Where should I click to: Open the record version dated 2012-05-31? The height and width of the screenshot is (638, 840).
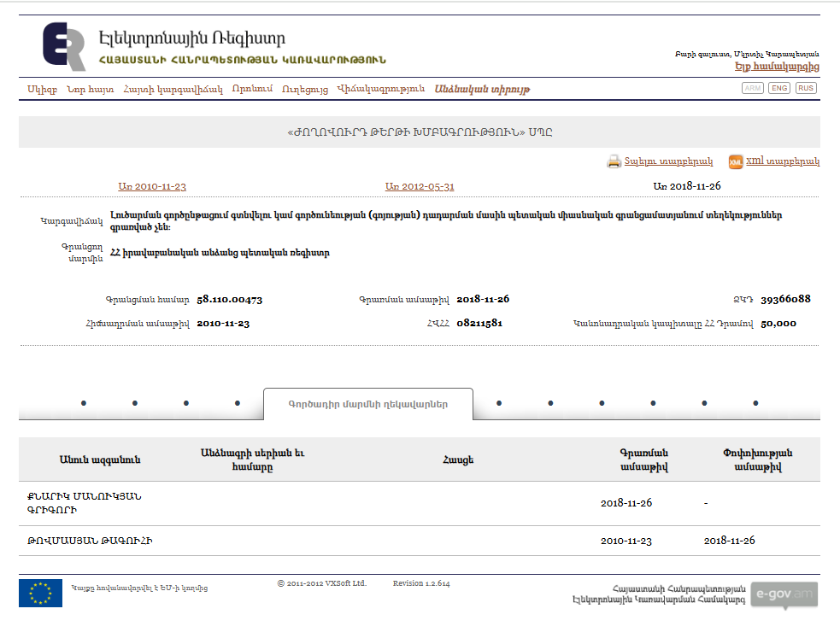[x=420, y=186]
